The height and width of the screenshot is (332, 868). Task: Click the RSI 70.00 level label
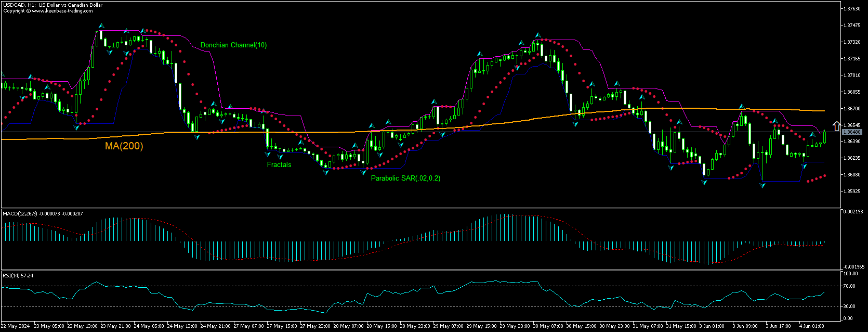pos(850,286)
